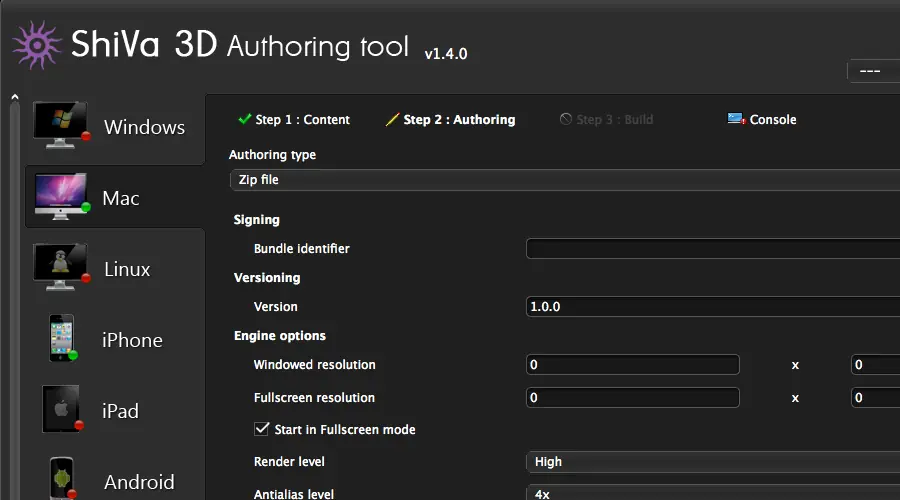This screenshot has width=900, height=500.
Task: Click the v1.4.0 version text
Action: click(x=446, y=54)
